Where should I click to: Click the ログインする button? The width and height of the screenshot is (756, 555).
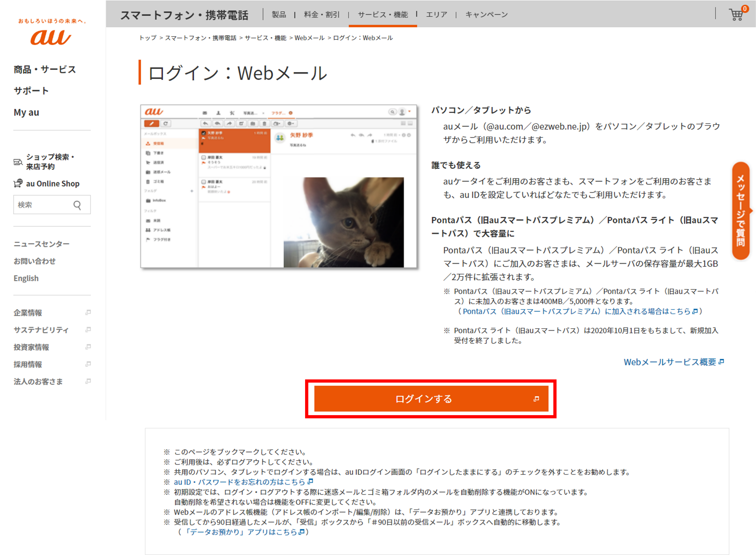coord(431,399)
